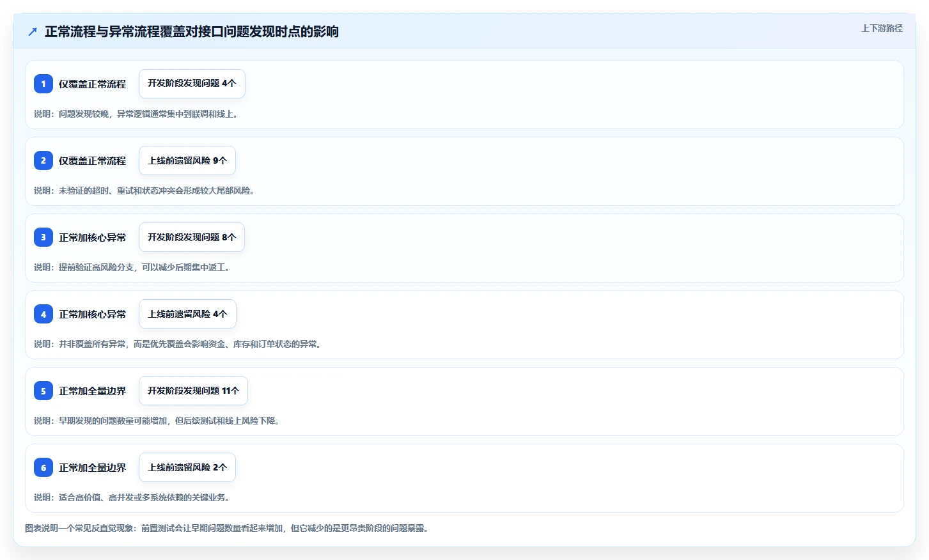Click the 开发阶段发现问题 4个 chip
929x560 pixels.
coord(192,84)
